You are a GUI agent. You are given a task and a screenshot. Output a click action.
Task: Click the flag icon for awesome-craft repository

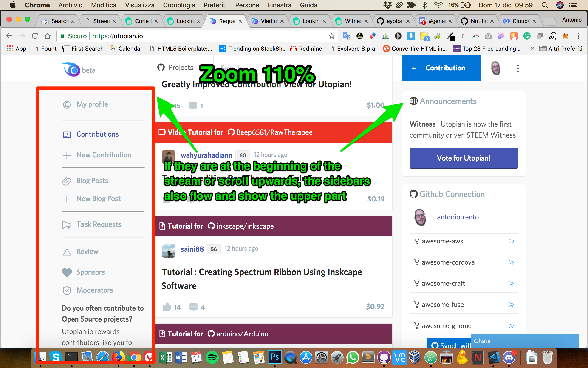tap(511, 284)
